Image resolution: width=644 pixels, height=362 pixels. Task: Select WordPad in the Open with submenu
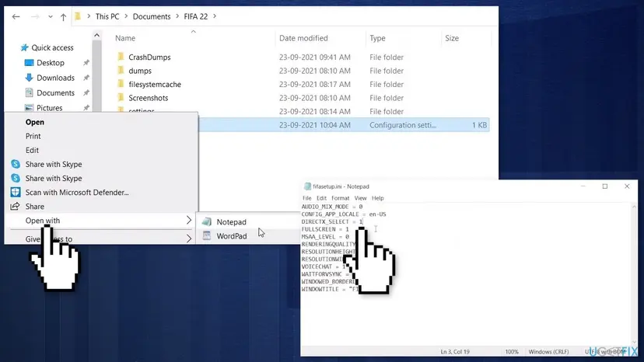coord(232,236)
